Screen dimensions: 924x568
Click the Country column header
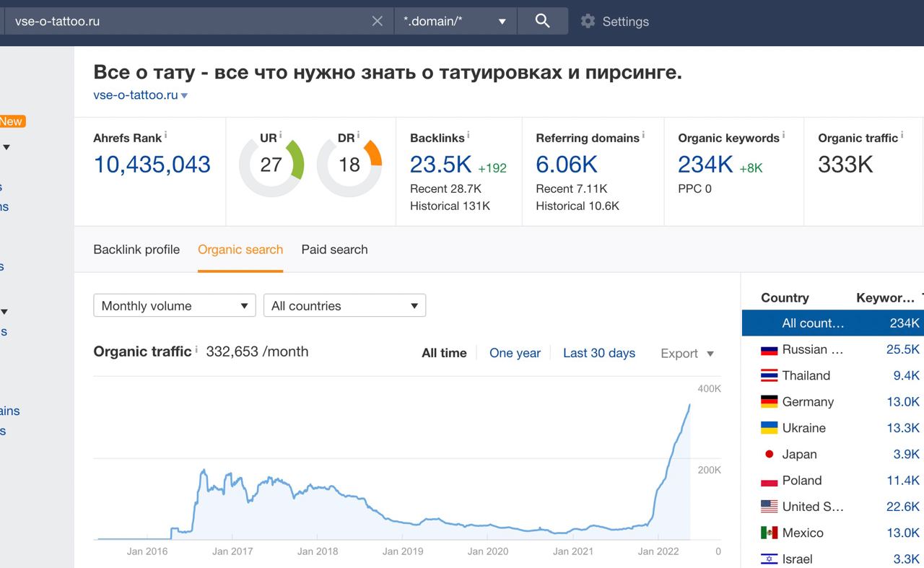(785, 298)
